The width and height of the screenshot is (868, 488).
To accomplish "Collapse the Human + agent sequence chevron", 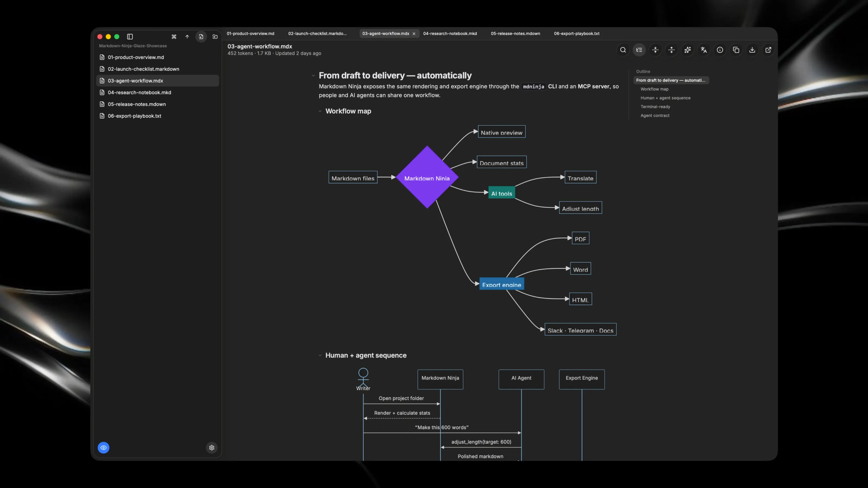I will click(320, 355).
